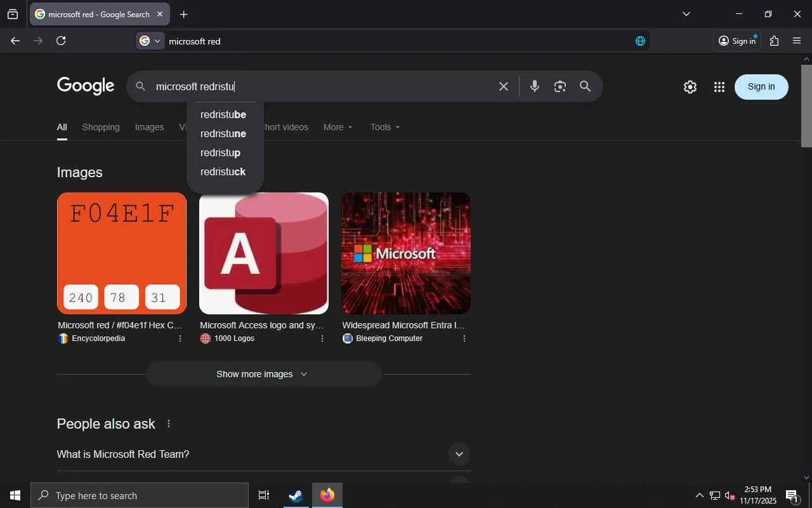Screen dimensions: 812x508
Task: Select the 'redristube' suggestion
Action: click(225, 114)
